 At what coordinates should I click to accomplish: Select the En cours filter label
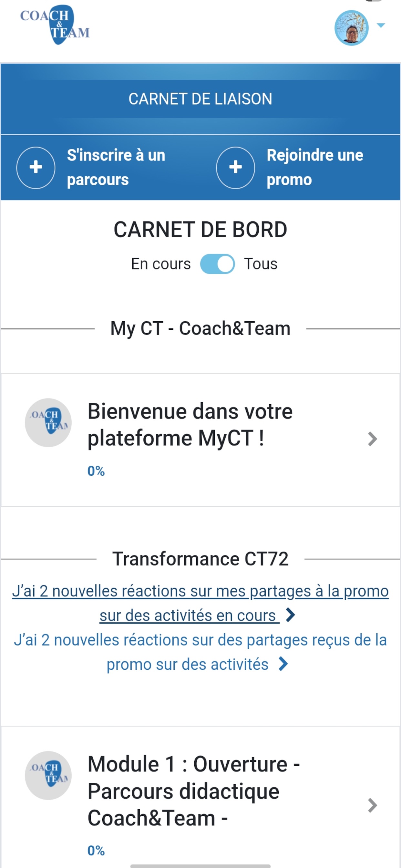161,264
